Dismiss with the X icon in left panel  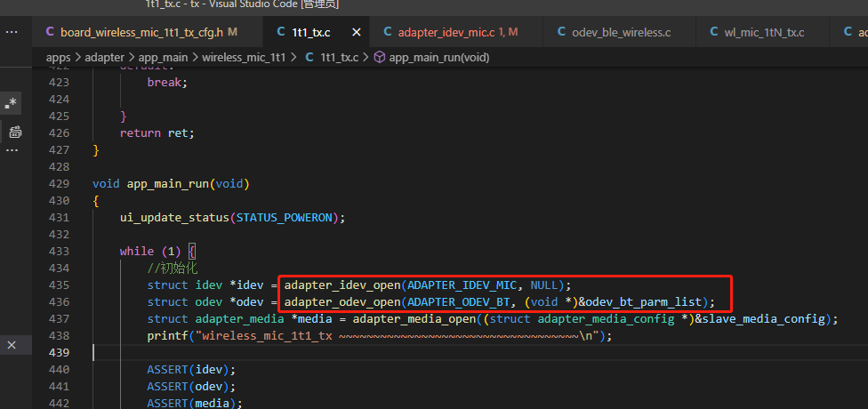pos(12,345)
